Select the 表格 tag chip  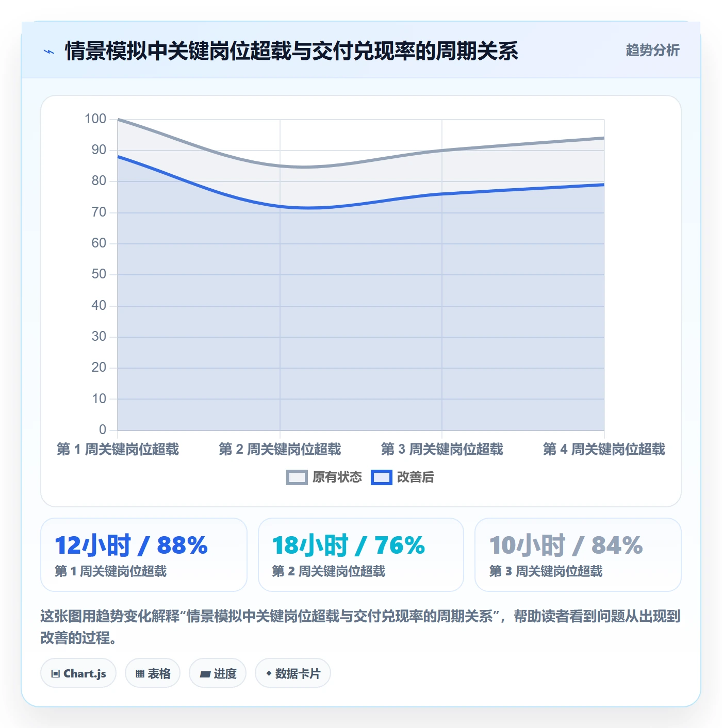pos(153,673)
